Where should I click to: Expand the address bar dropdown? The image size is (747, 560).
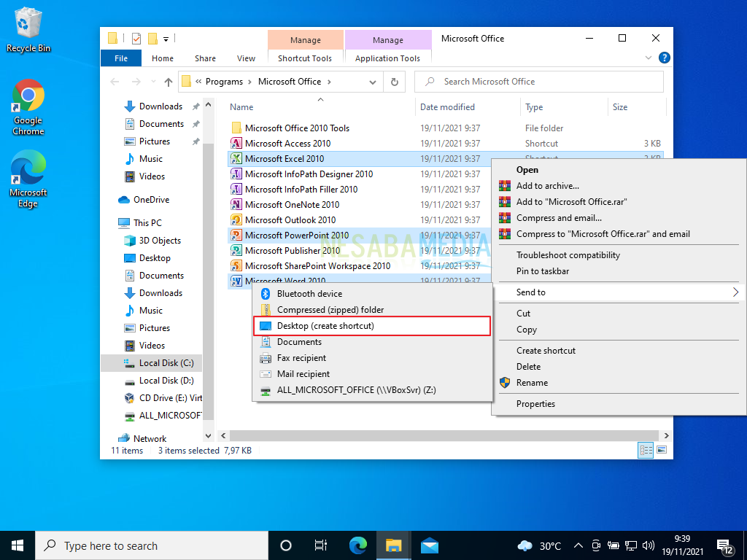[372, 82]
